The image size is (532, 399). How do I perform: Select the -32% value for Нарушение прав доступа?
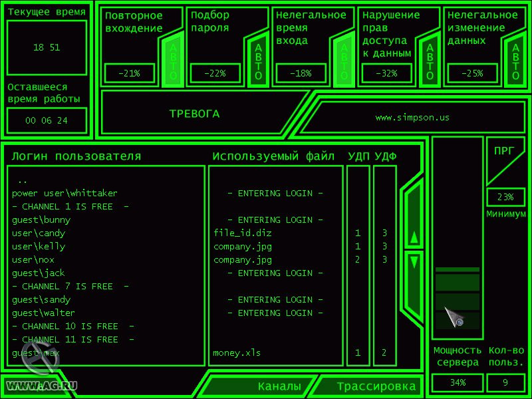coord(387,73)
